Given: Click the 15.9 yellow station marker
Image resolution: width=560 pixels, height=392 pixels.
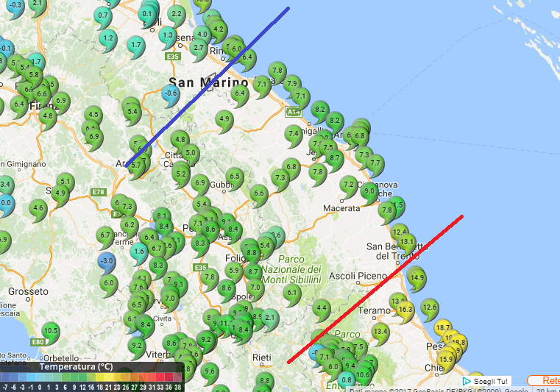Looking at the screenshot, I should pyautogui.click(x=445, y=360).
